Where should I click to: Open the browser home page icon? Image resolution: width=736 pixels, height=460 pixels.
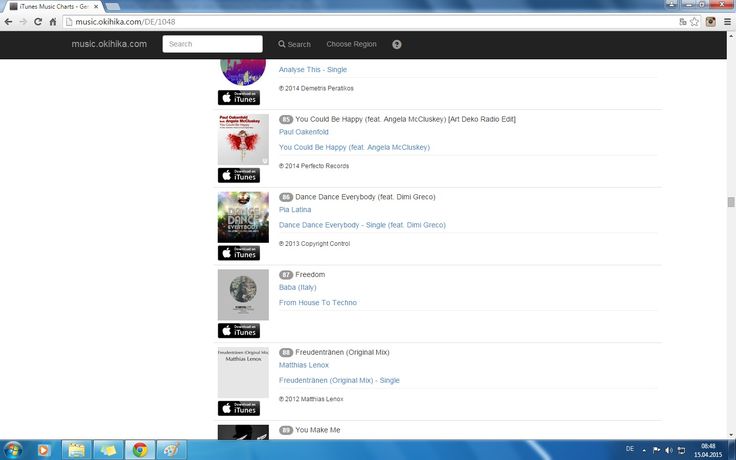pos(53,22)
